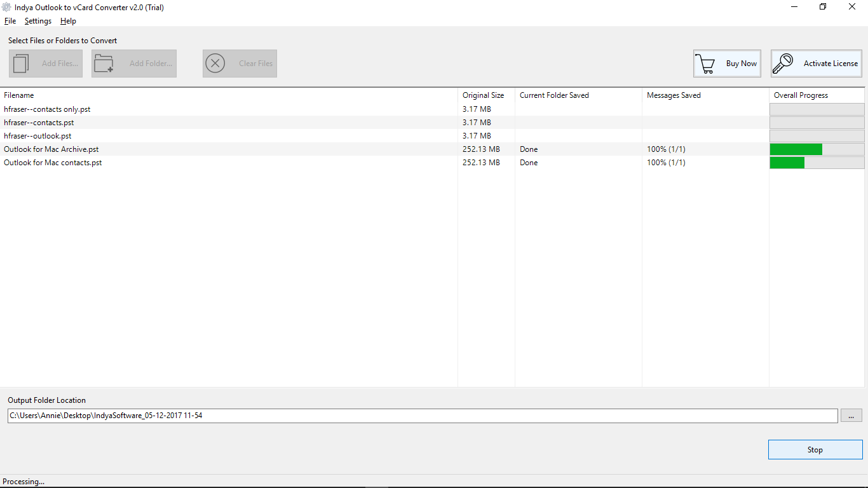Open the Help menu
Screen dimensions: 868x488
click(x=68, y=21)
